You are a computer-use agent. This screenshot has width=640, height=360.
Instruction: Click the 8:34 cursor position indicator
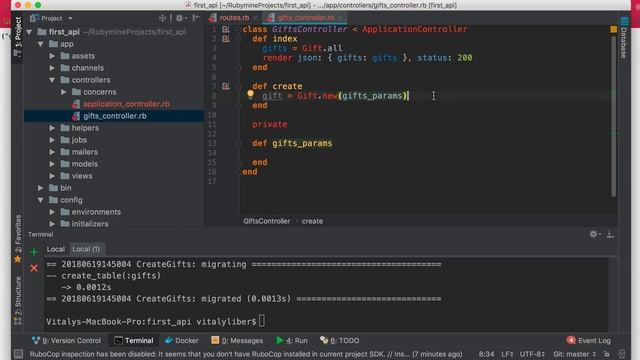point(486,354)
